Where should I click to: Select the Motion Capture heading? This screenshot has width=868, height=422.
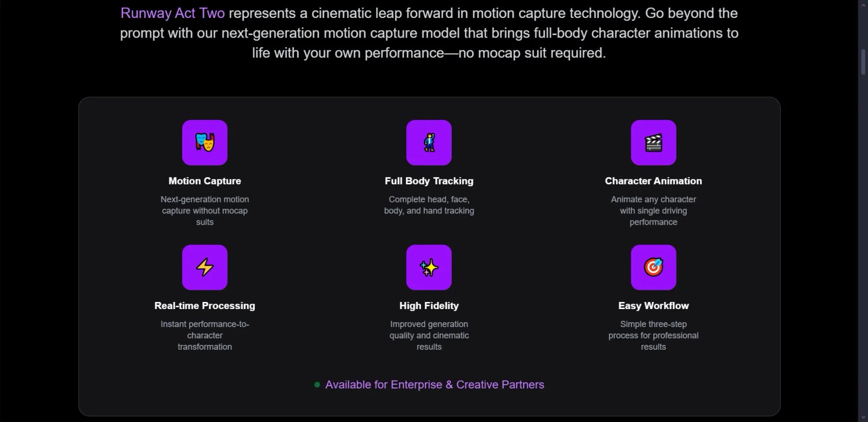click(205, 181)
